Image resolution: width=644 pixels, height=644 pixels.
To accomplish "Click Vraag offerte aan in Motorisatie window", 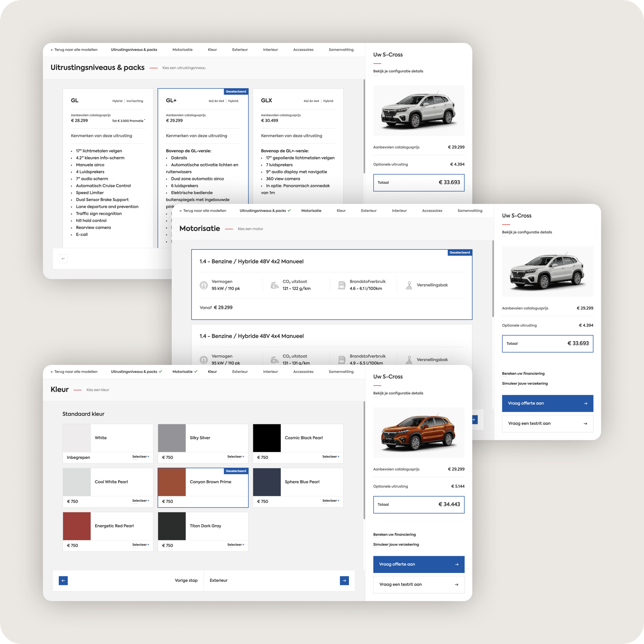I will pos(547,404).
